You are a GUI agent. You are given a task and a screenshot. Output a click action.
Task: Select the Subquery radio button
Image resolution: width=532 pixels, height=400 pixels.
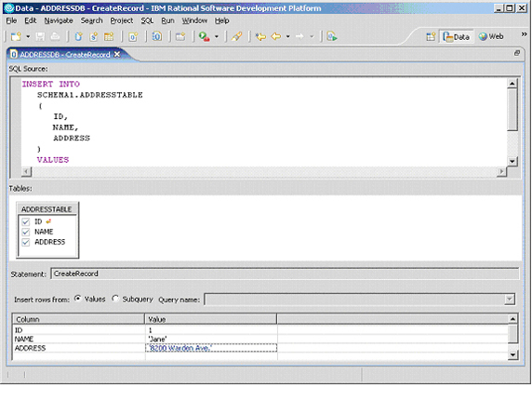[x=115, y=299]
